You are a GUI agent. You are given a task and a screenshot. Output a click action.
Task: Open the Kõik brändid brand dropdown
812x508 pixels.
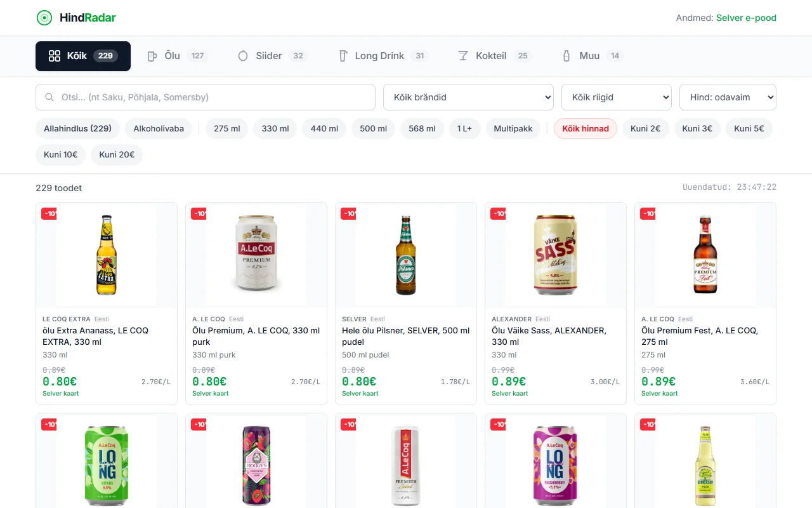(468, 97)
